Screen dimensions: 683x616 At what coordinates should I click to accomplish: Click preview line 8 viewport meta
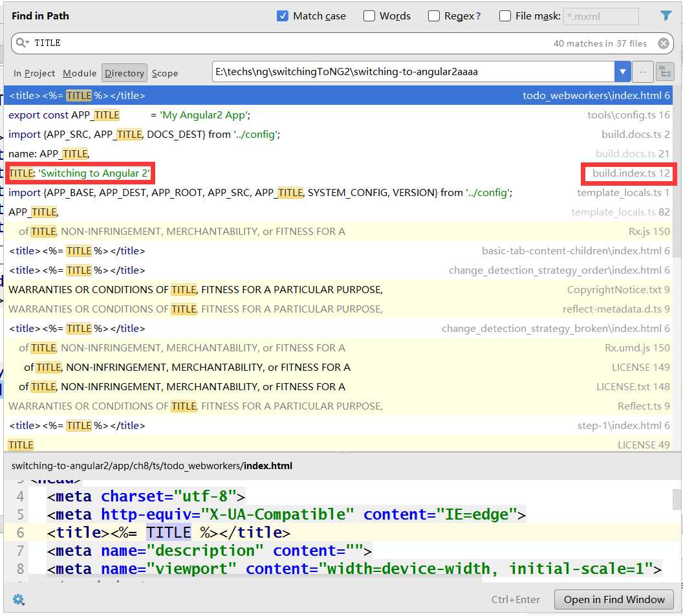coord(354,569)
